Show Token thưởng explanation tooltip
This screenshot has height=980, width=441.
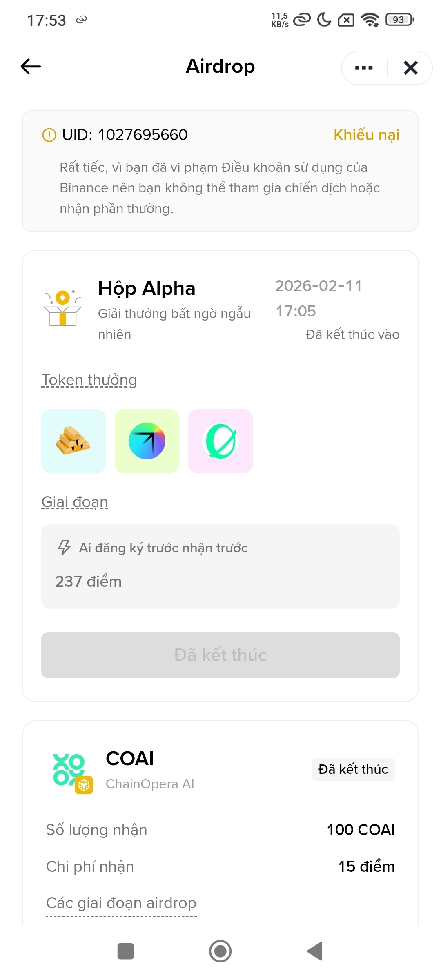(x=89, y=380)
